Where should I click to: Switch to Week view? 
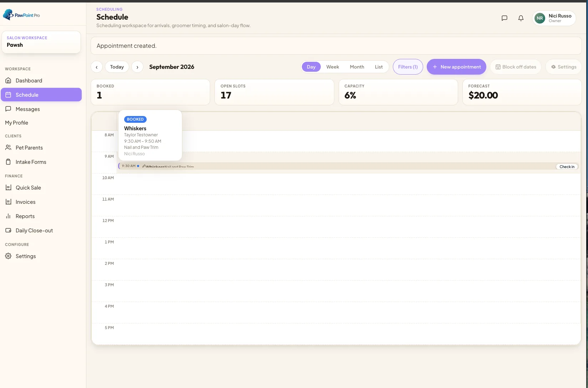[333, 67]
